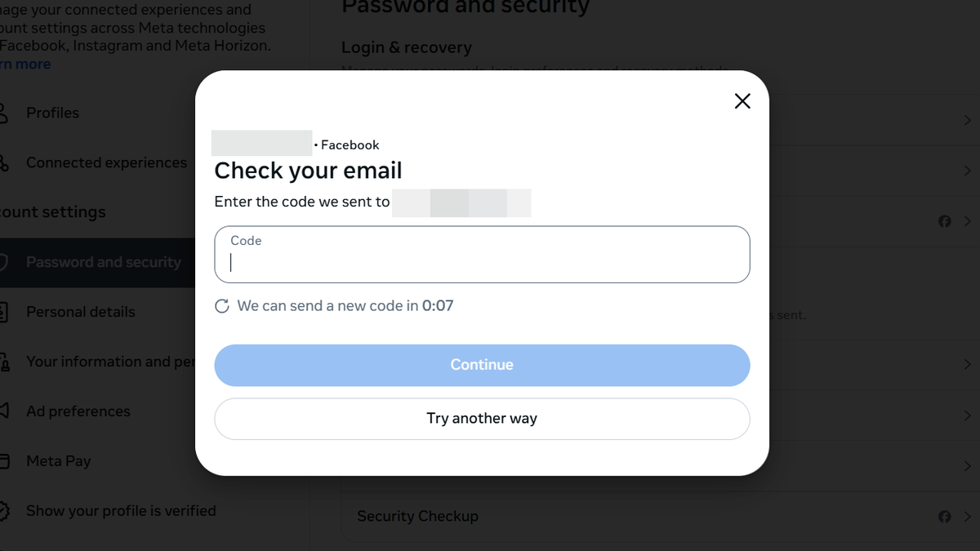Expand the Security Checkup row chevron
Viewport: 980px width, 551px height.
967,517
